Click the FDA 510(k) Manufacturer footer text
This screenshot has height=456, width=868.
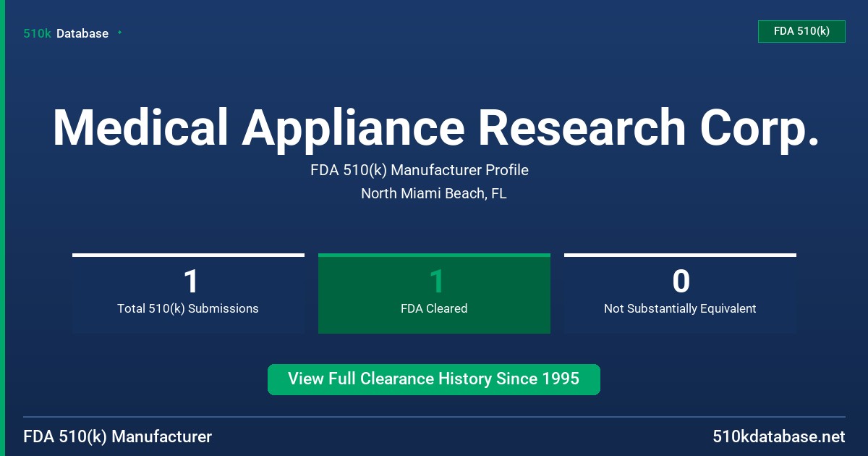click(118, 437)
